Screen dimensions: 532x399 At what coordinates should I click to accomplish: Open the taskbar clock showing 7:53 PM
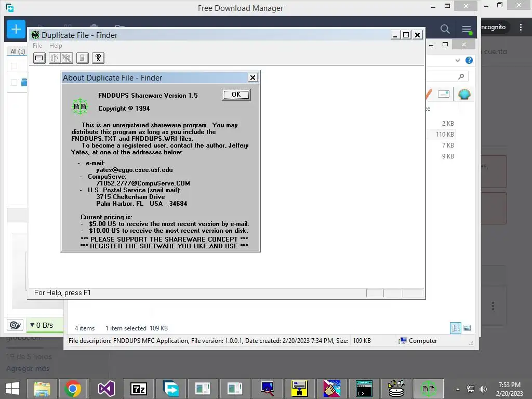point(509,389)
